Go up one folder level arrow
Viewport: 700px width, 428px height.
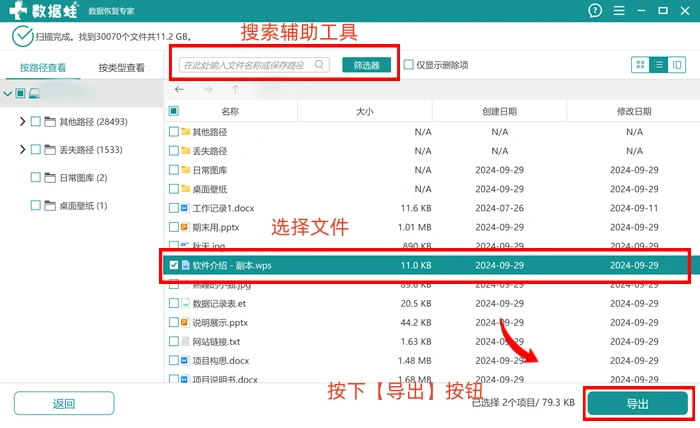pos(235,90)
